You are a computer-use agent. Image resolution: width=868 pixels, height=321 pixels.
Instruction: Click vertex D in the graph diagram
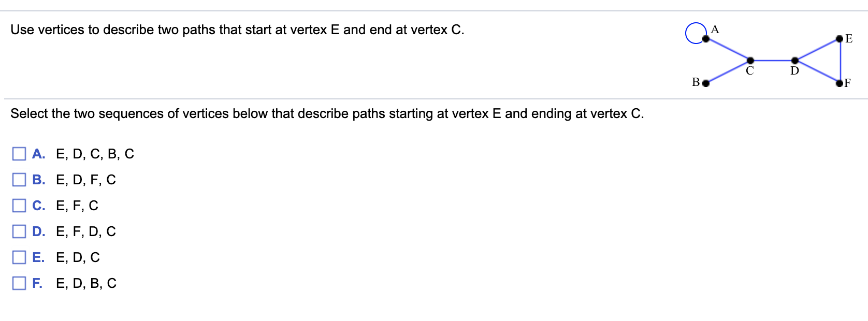(794, 62)
